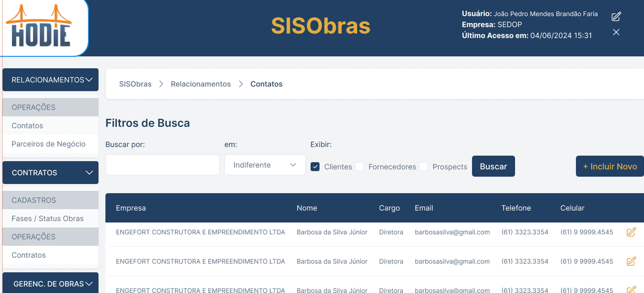Screen dimensions: 644x293
Task: Edit user profile pencil icon in header
Action: coord(616,17)
